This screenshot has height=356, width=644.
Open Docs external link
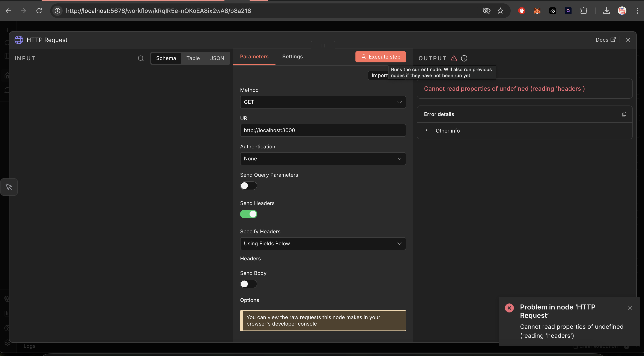[605, 40]
